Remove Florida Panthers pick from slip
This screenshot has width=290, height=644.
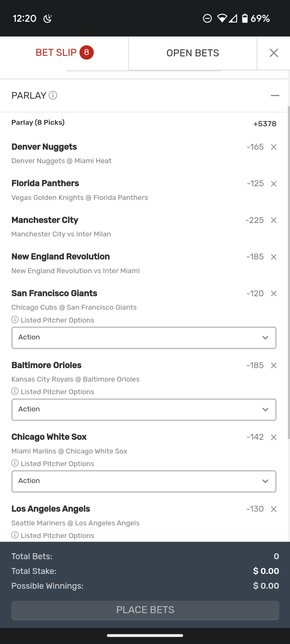[x=274, y=184]
